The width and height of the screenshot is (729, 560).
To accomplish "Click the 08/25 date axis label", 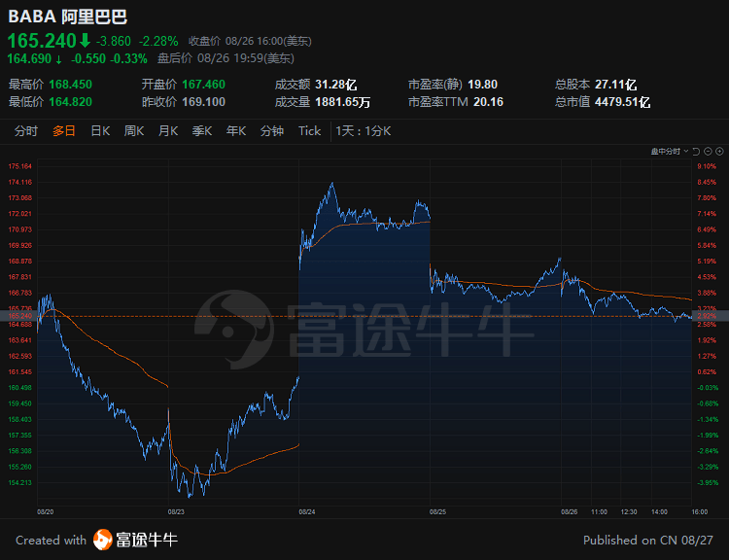I will [437, 511].
